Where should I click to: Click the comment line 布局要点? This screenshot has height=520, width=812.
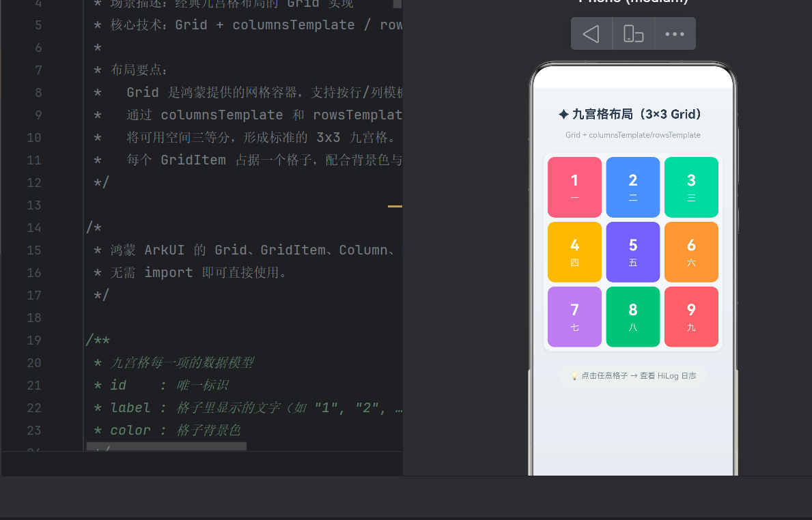130,70
